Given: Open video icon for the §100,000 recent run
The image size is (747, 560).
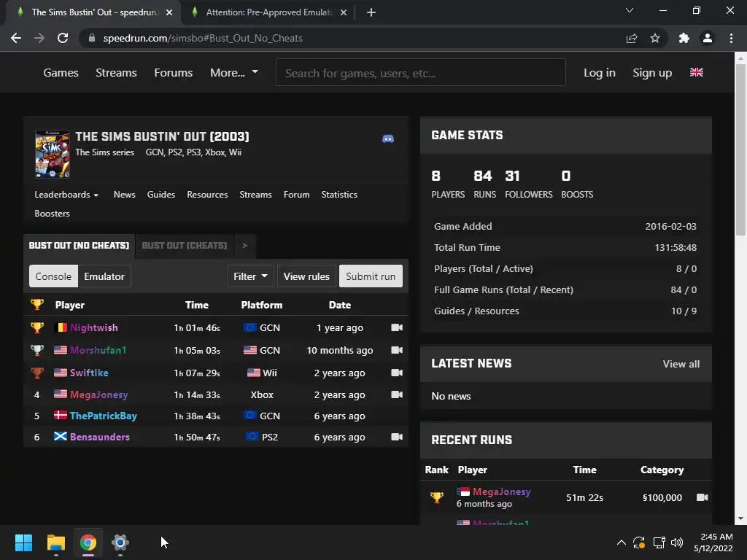Looking at the screenshot, I should [702, 497].
